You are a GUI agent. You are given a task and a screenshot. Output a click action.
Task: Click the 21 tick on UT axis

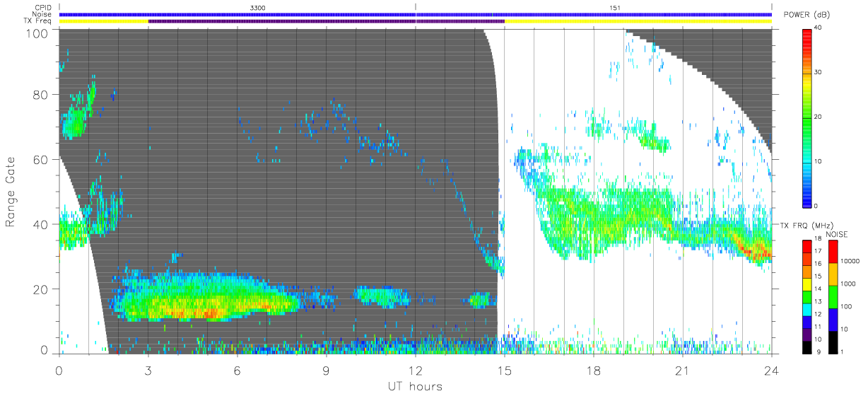pos(683,370)
